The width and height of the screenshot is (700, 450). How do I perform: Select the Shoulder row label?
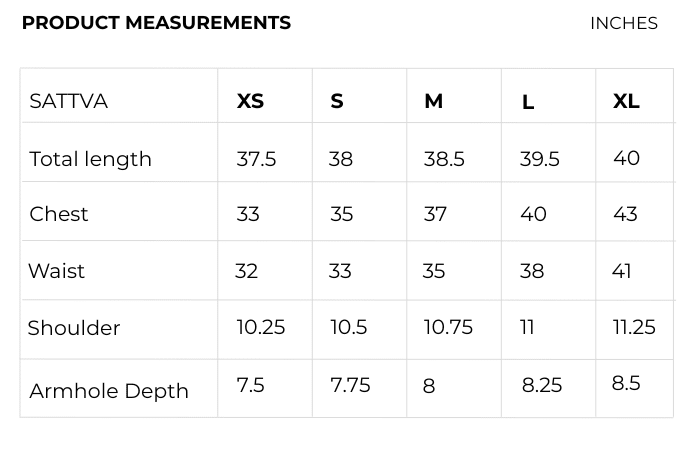pos(74,328)
